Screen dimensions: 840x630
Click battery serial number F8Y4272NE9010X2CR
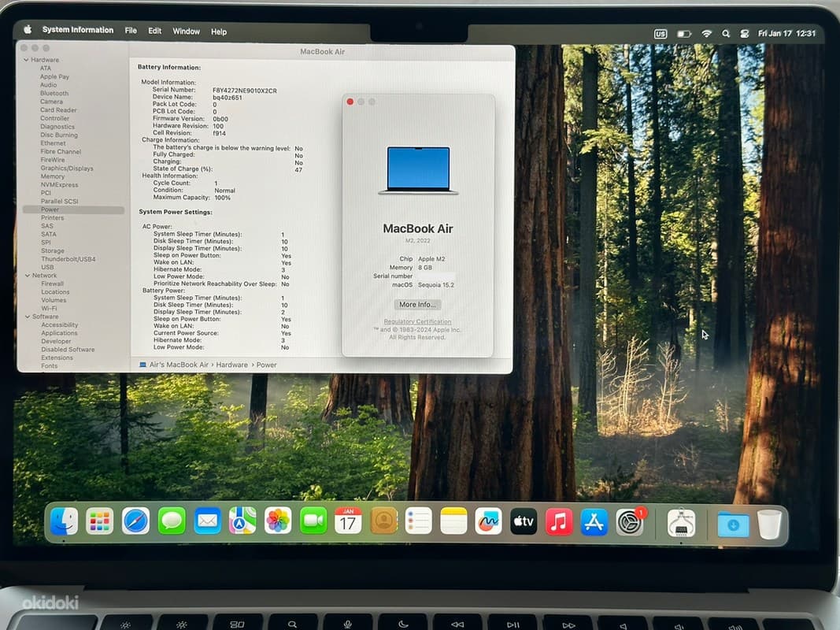pos(244,91)
